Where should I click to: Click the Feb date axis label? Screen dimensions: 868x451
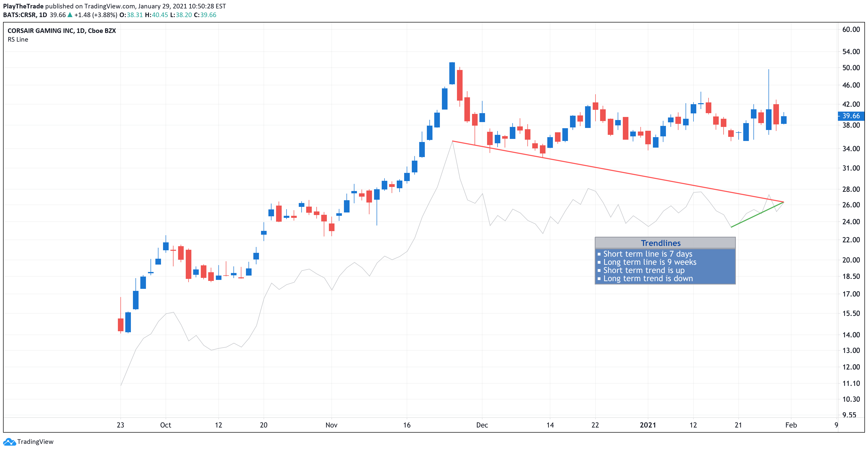click(x=791, y=425)
